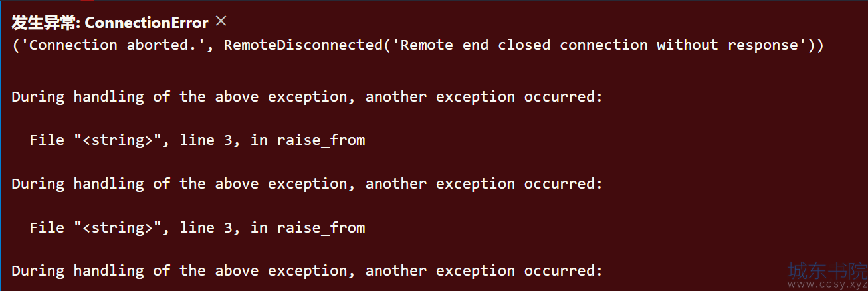Click 'another exception occurred:' in the middle occurrence
Image resolution: width=868 pixels, height=291 pixels.
[484, 184]
